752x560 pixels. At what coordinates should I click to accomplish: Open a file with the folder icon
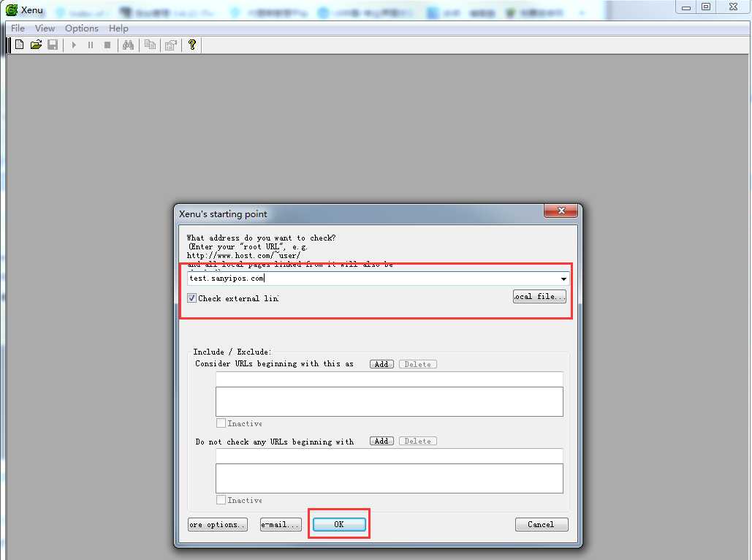pyautogui.click(x=36, y=45)
